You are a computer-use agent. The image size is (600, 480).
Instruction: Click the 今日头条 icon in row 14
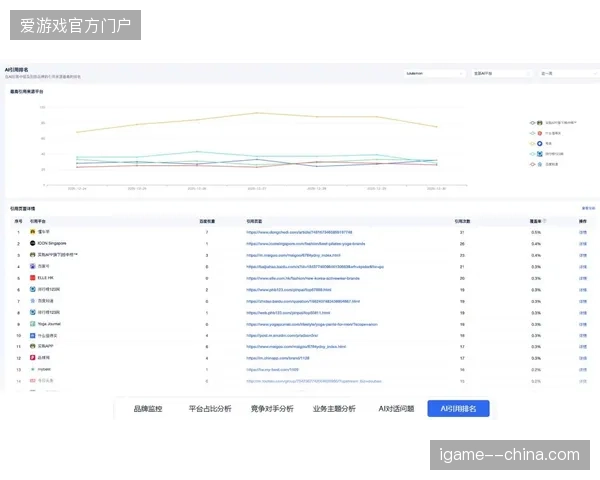click(x=33, y=380)
